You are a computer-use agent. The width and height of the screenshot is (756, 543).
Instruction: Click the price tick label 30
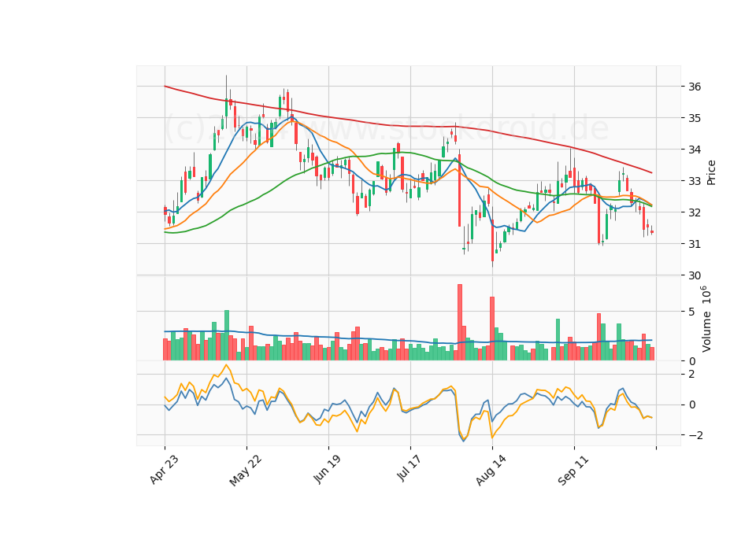click(x=695, y=275)
